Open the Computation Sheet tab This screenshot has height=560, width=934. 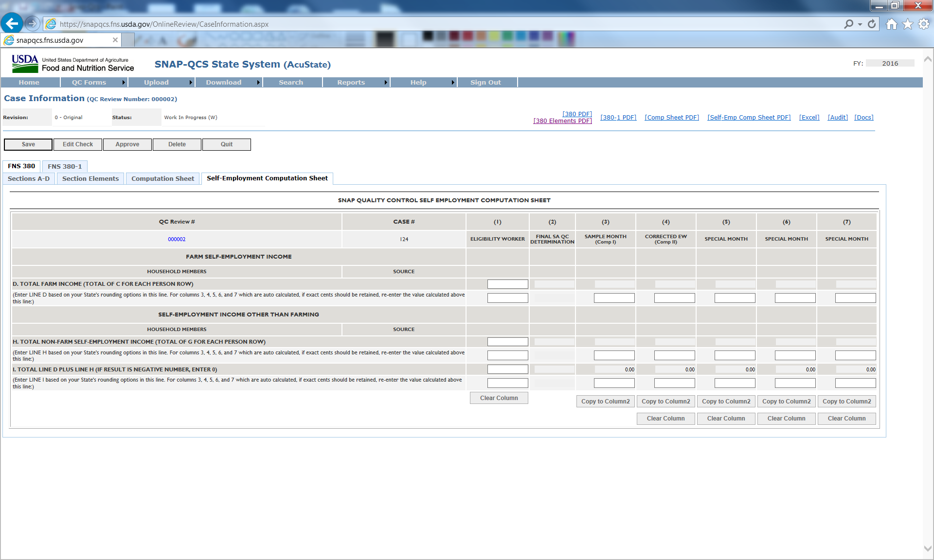coord(162,179)
